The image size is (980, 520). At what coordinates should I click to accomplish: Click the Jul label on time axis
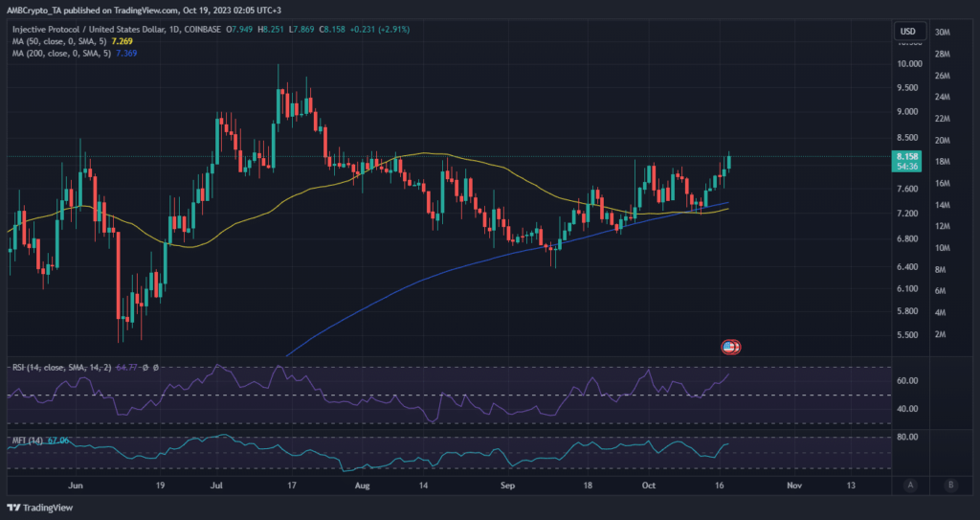pyautogui.click(x=217, y=486)
